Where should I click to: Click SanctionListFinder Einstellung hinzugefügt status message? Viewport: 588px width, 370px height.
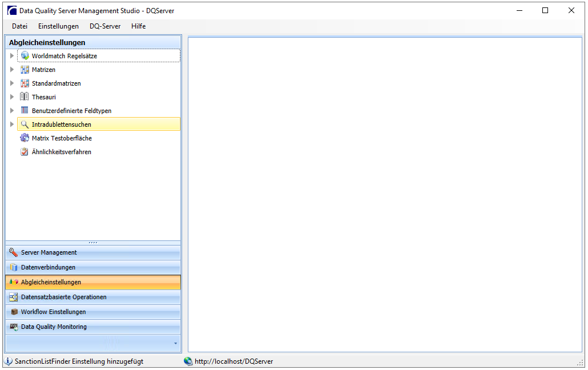(x=79, y=361)
